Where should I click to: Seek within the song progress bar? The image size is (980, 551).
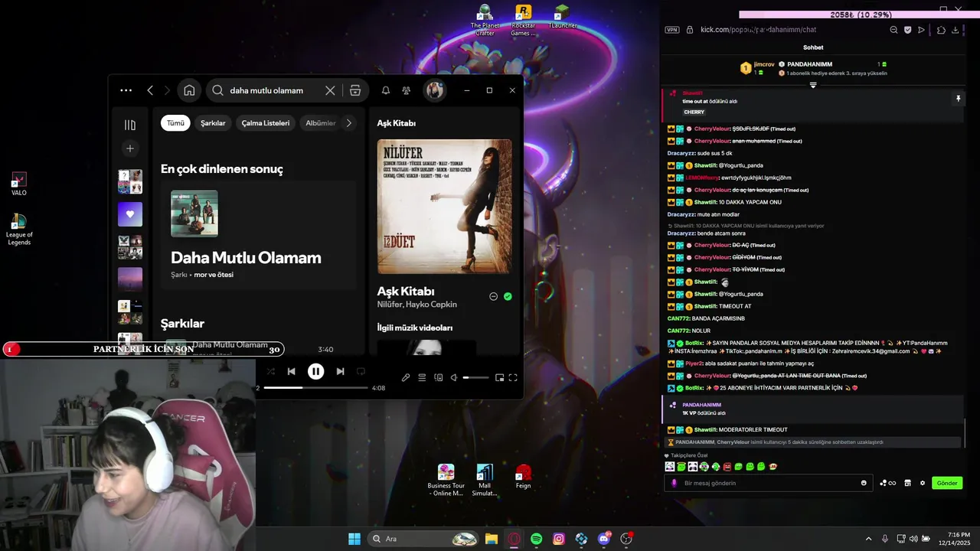point(315,388)
